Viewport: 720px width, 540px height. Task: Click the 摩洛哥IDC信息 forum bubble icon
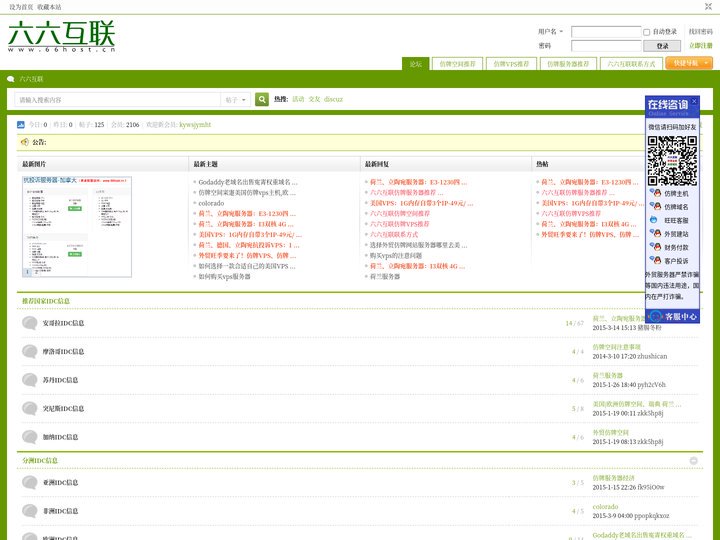pyautogui.click(x=30, y=351)
